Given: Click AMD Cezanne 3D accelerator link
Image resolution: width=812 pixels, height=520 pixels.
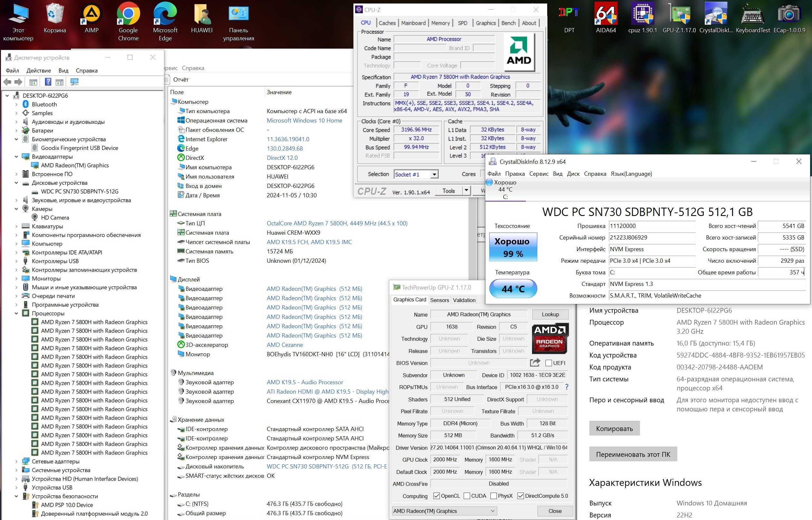Looking at the screenshot, I should click(285, 345).
